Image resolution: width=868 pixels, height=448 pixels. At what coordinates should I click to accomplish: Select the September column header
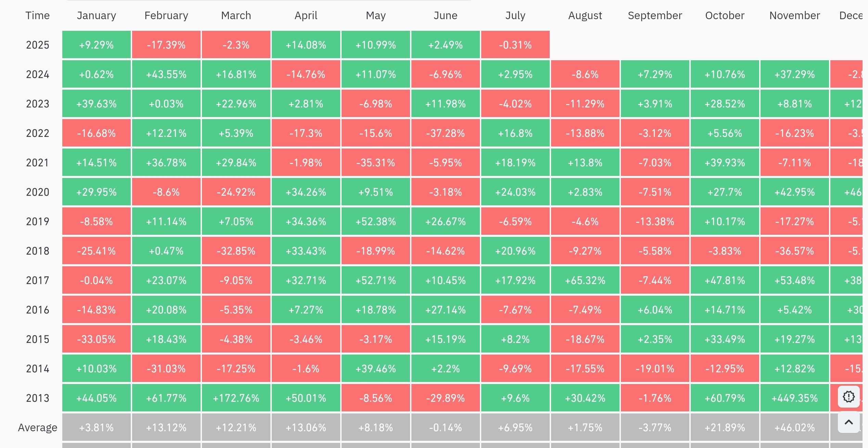(x=655, y=15)
